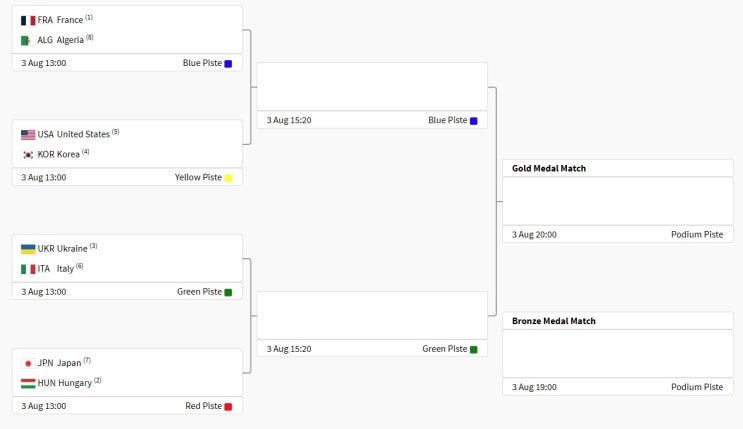Click the yellow piste color square
This screenshot has width=743, height=429.
(228, 178)
